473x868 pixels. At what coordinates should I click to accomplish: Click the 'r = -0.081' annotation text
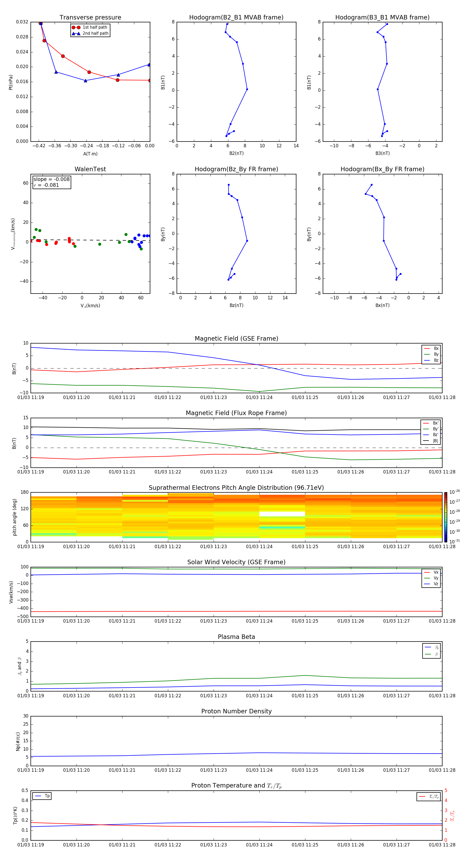pos(47,185)
